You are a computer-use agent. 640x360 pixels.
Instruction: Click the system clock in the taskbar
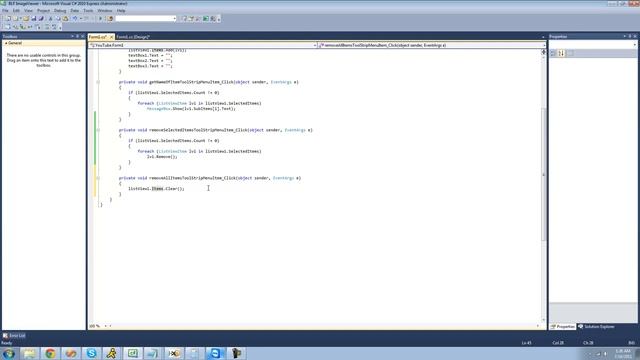(x=623, y=353)
